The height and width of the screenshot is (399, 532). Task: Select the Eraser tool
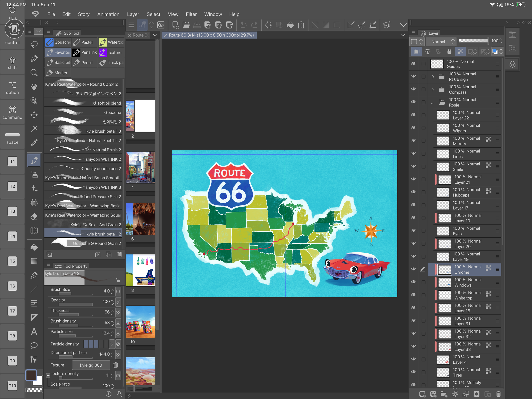[x=34, y=217]
